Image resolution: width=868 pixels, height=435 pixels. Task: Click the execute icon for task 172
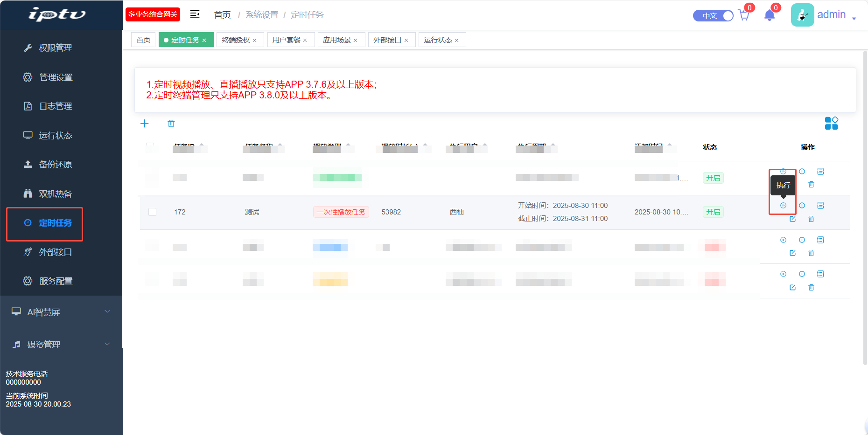click(783, 206)
